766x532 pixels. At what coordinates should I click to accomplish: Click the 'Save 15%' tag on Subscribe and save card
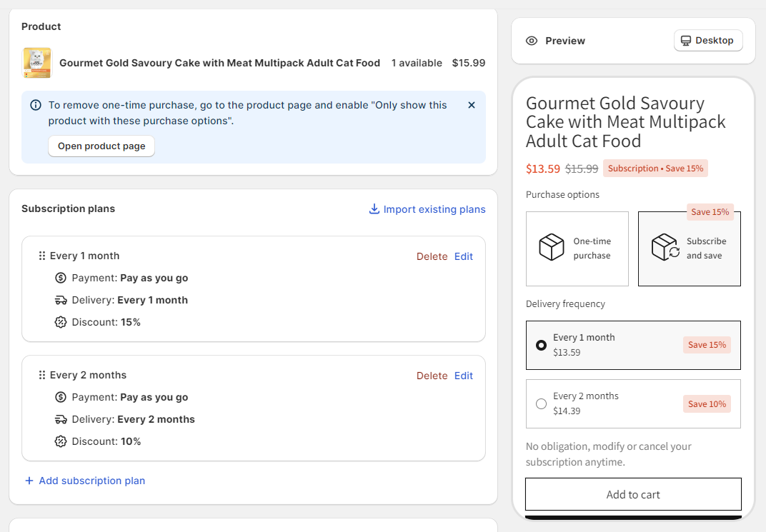pos(710,212)
